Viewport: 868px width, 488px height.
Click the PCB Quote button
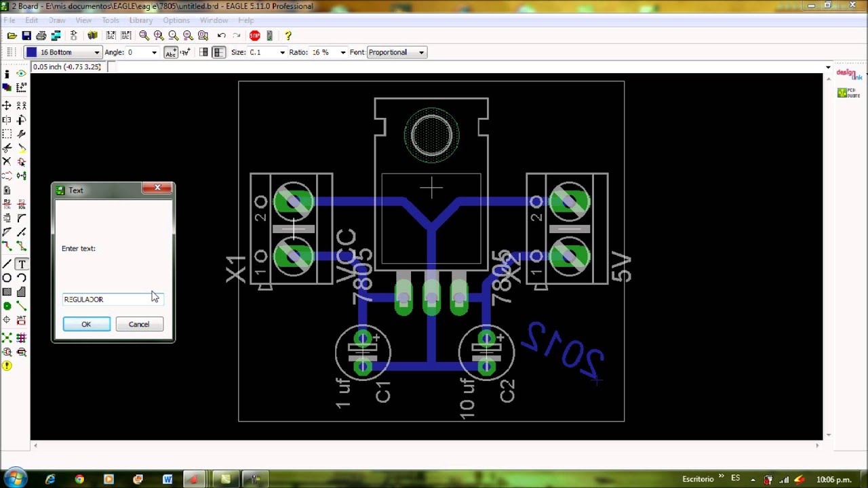[x=848, y=93]
